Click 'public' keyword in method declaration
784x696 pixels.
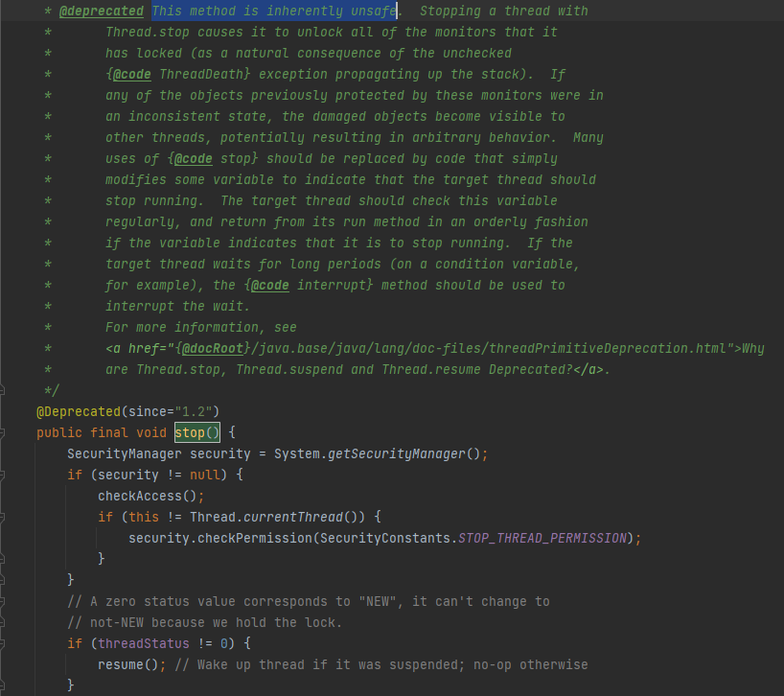coord(59,432)
